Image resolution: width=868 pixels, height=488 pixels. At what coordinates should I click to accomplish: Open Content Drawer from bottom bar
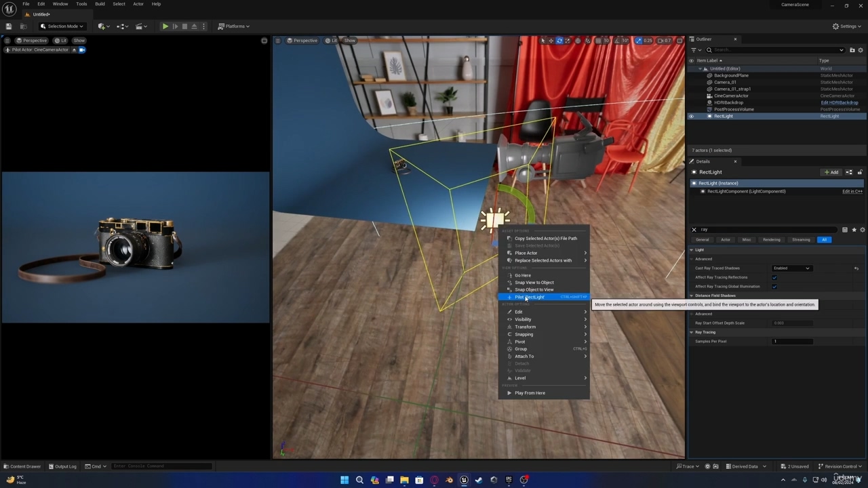pos(22,466)
